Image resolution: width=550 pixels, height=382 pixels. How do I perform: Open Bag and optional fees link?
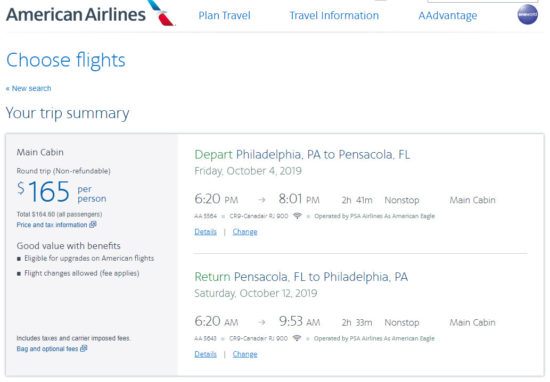[47, 349]
